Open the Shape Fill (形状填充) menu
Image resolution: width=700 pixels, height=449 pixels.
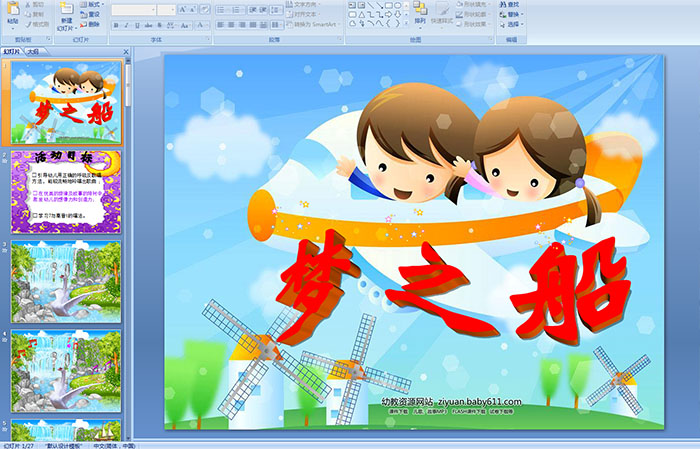click(475, 4)
